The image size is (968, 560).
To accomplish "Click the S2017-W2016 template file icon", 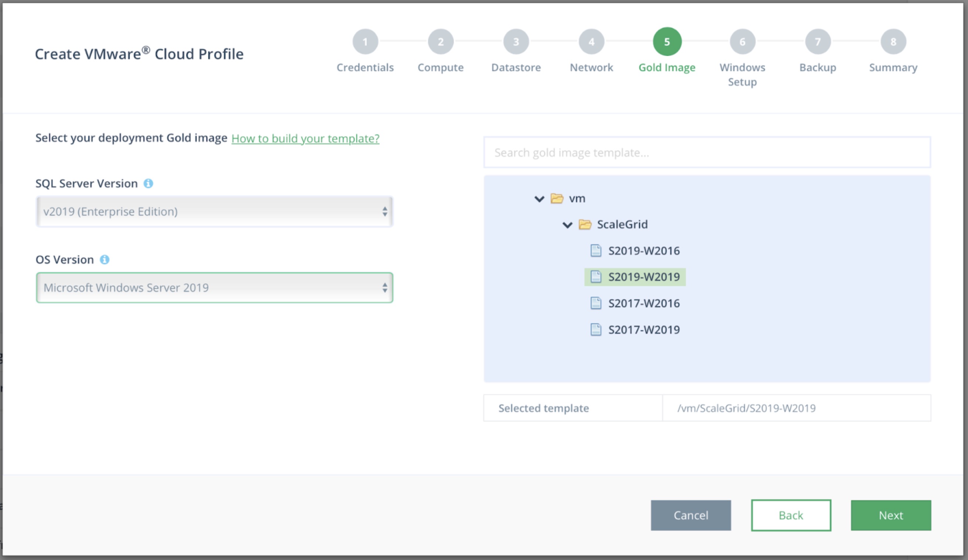I will 596,303.
